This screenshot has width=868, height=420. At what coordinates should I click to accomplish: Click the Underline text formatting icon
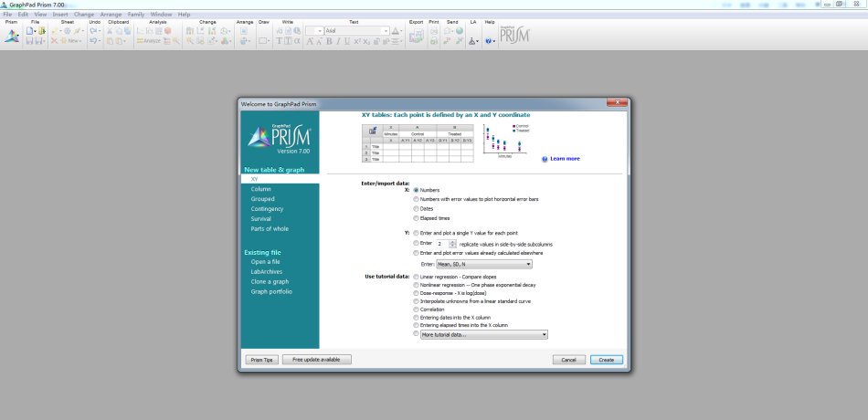click(x=347, y=41)
